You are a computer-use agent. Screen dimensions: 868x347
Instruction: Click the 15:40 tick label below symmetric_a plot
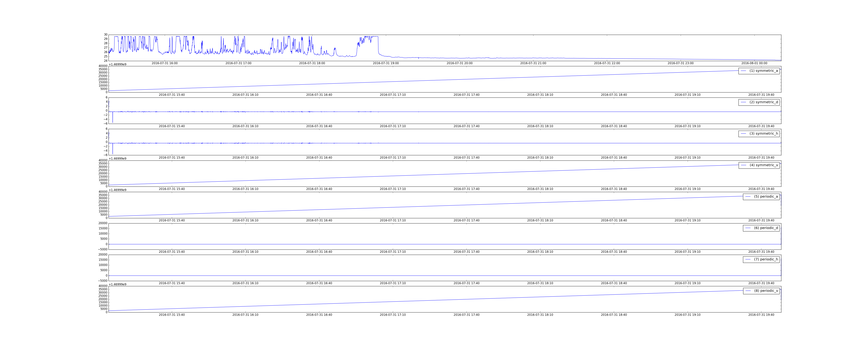click(x=172, y=95)
